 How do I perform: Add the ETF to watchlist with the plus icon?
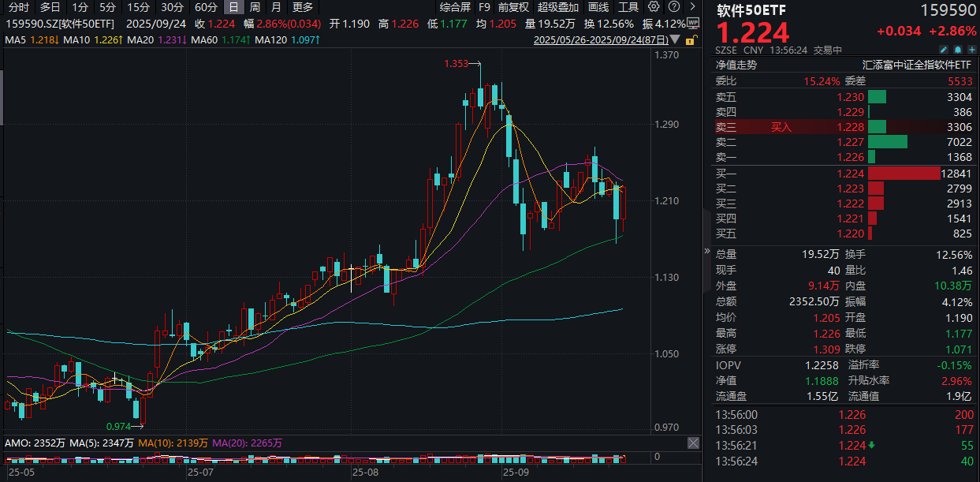point(971,49)
